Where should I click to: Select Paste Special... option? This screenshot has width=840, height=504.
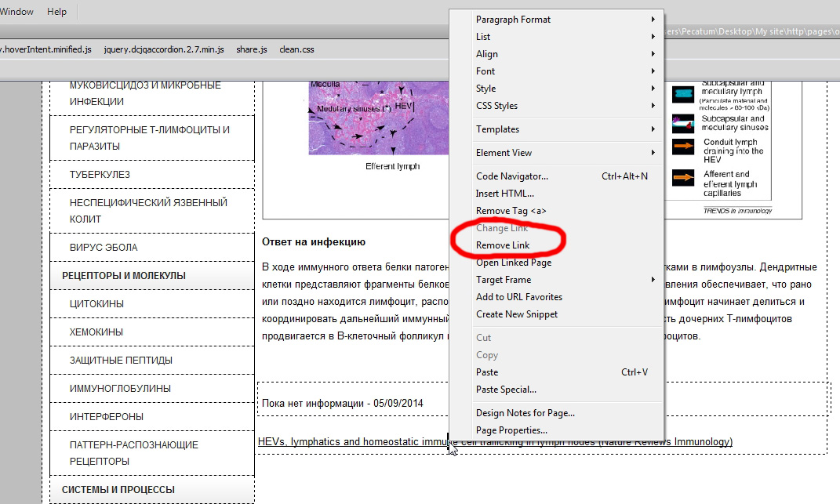click(506, 390)
